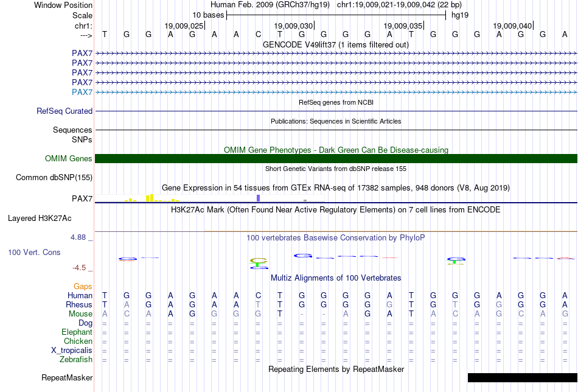Click the Sequences track label
Screen dimensions: 578x392
72,130
